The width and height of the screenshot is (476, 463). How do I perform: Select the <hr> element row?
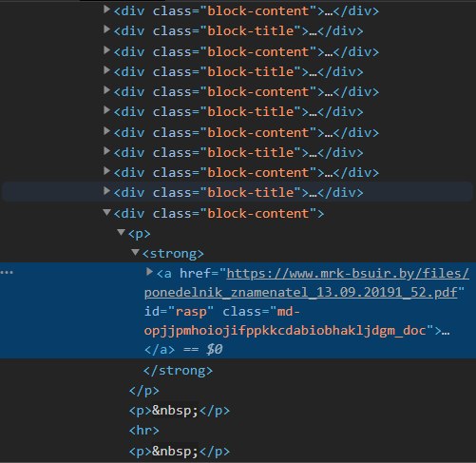tap(144, 431)
